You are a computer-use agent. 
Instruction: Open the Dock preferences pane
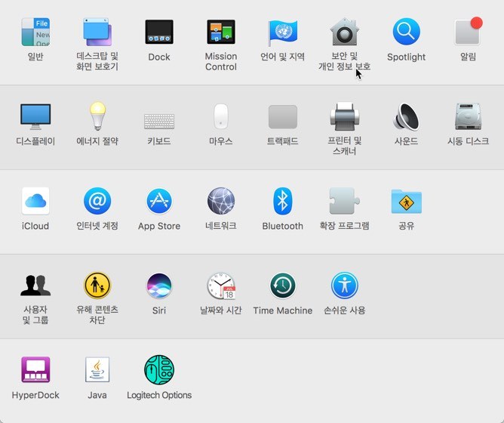[x=159, y=32]
